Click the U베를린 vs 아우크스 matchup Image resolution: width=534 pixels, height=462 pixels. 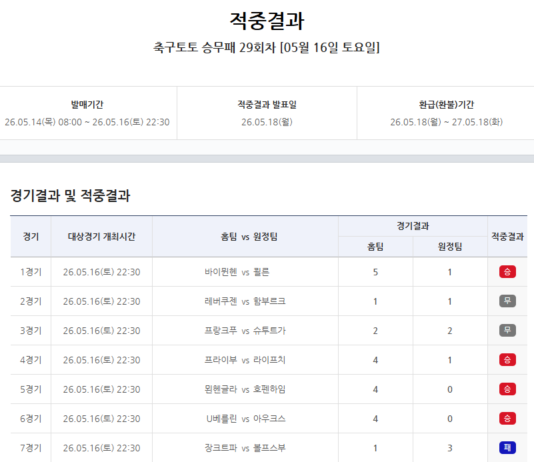[246, 418]
